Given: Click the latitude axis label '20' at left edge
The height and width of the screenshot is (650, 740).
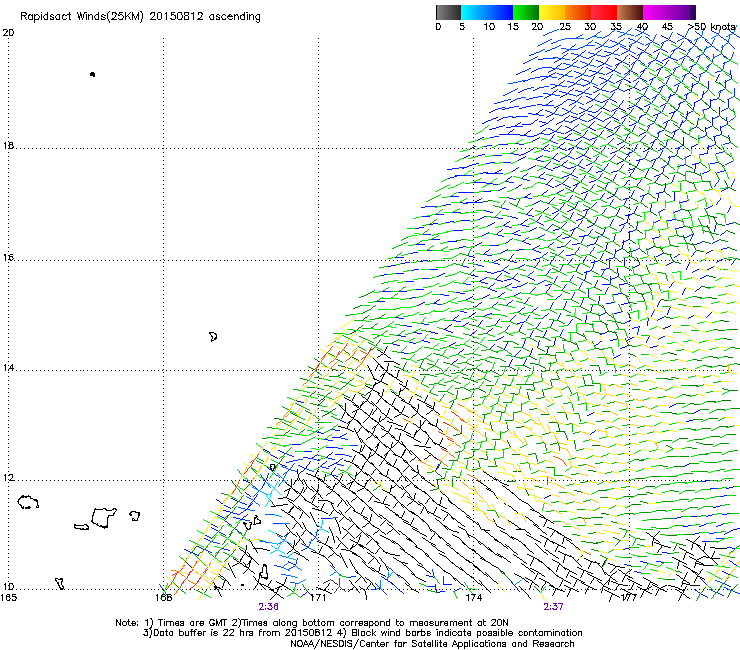Looking at the screenshot, I should tap(8, 33).
